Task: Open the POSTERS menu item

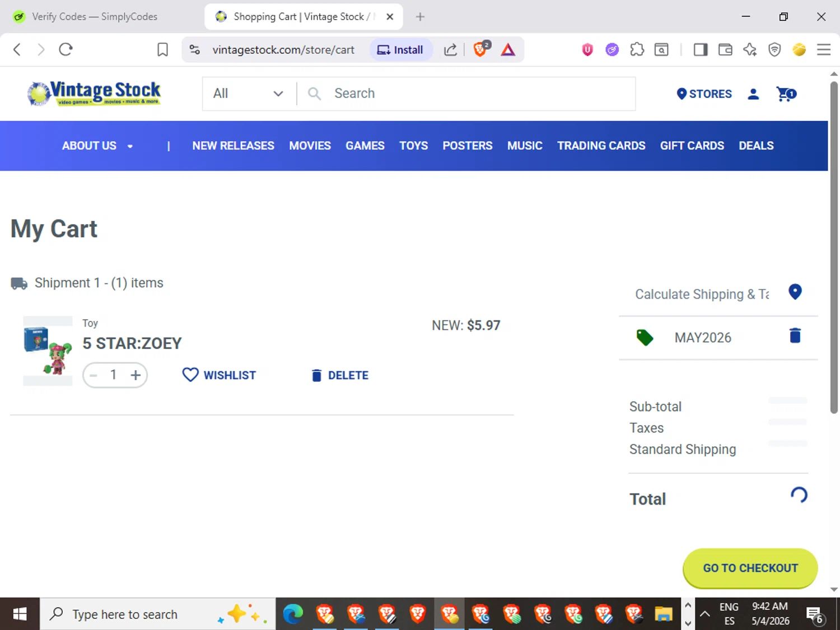Action: pyautogui.click(x=468, y=146)
